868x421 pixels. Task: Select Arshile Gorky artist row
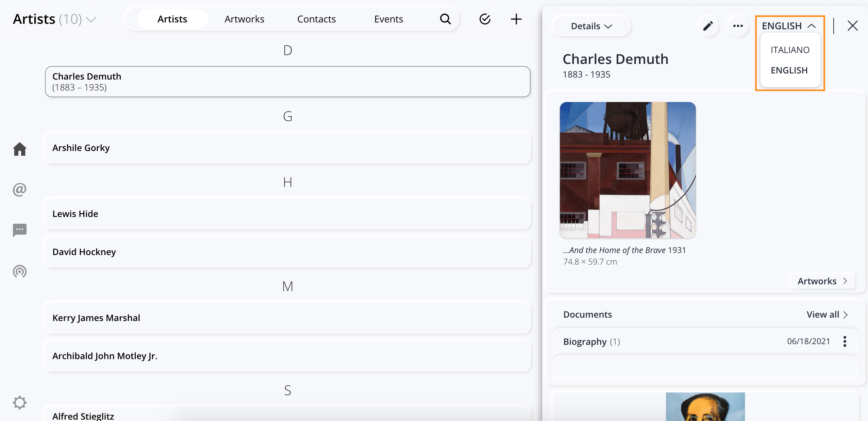click(288, 148)
